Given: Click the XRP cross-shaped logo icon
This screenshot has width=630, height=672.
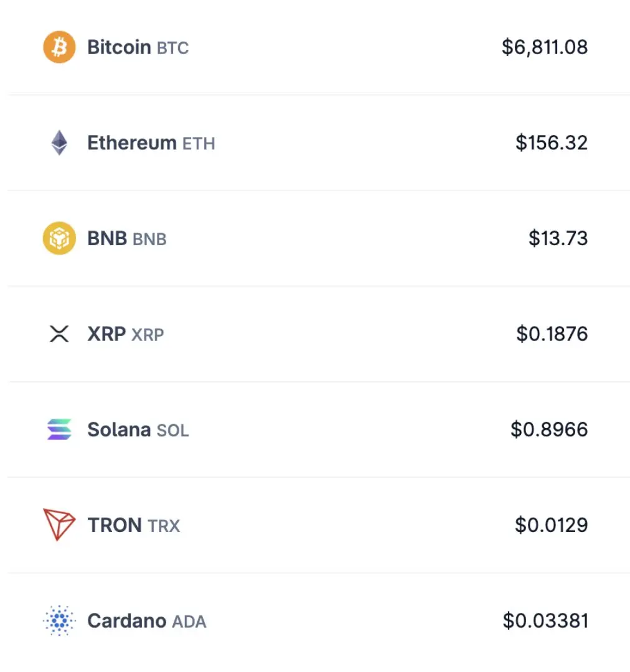Looking at the screenshot, I should click(59, 334).
